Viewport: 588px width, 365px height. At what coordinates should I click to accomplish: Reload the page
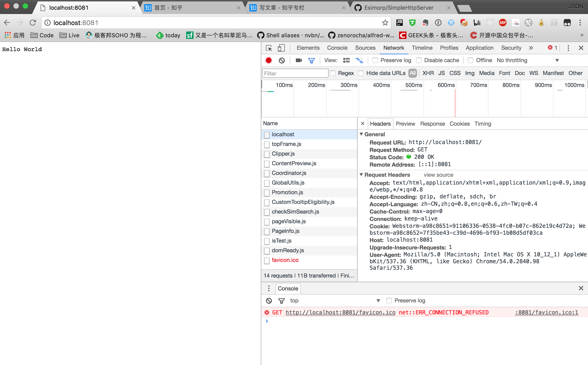[33, 23]
